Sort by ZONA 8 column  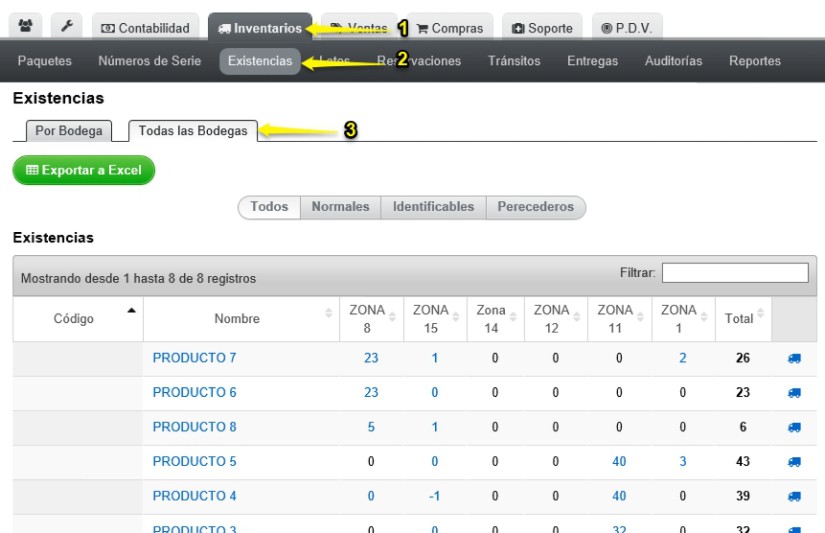point(371,319)
